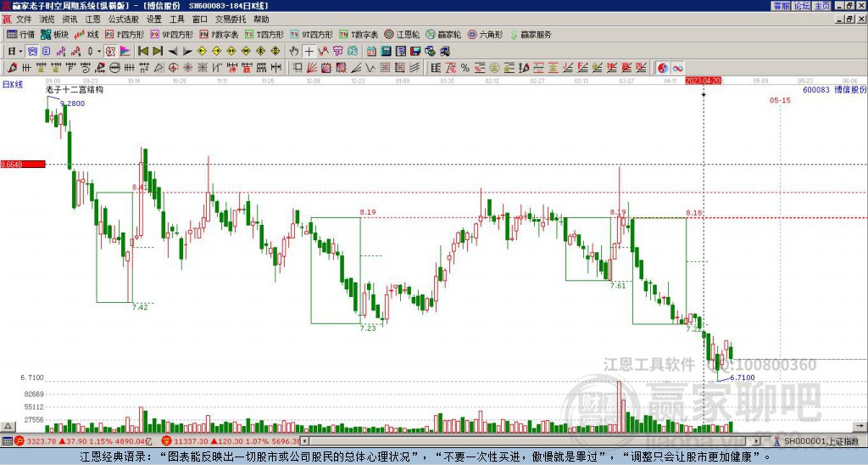868x465 pixels.
Task: Click the 600083 博信股份 stock label
Action: (835, 89)
